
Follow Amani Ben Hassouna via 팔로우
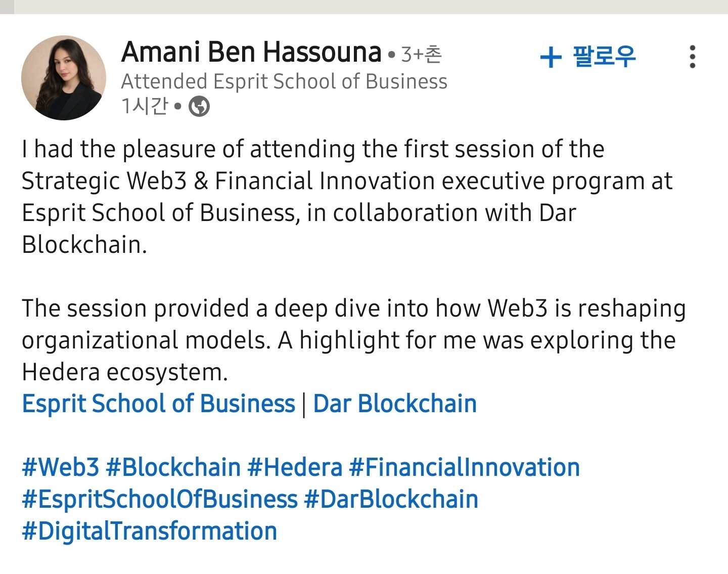(604, 56)
